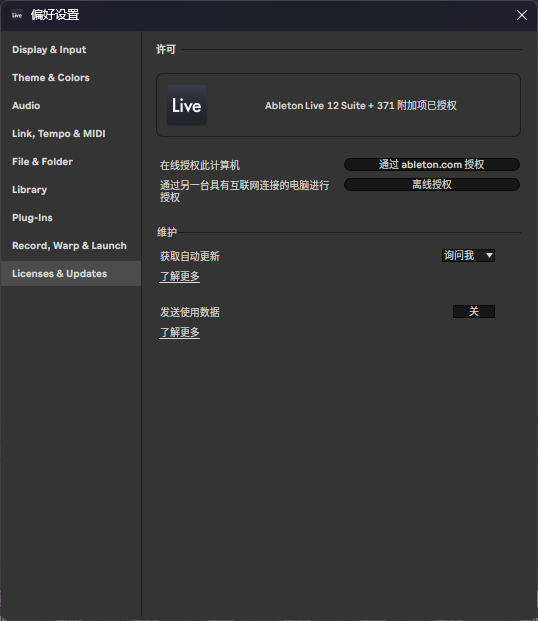Toggle the 发送使用数据 关 switch
Image resolution: width=538 pixels, height=621 pixels.
coord(474,312)
